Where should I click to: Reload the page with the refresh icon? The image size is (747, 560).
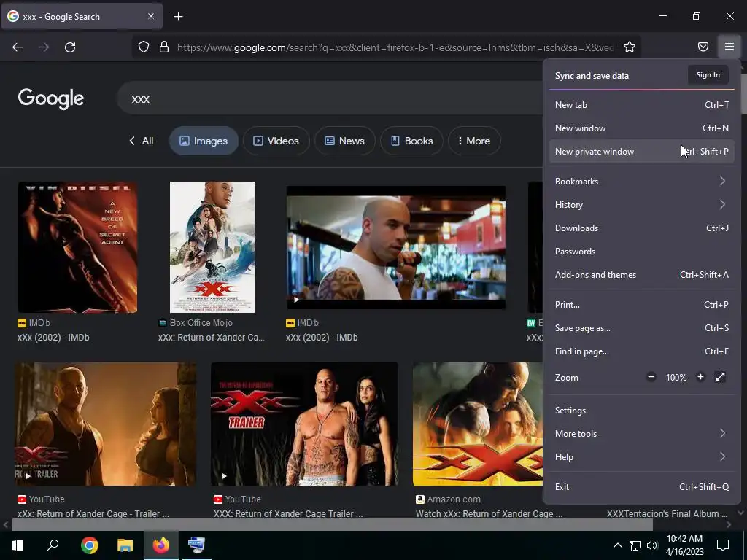(70, 47)
